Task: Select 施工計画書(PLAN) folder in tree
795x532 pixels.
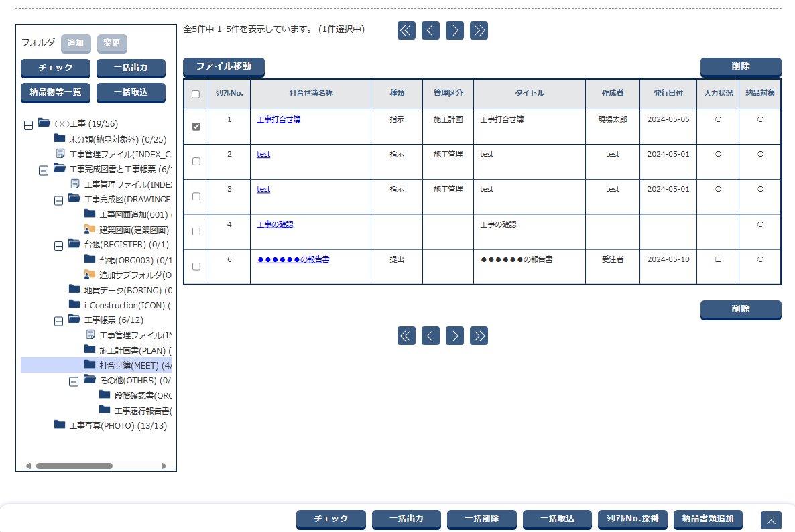Action: (x=134, y=350)
